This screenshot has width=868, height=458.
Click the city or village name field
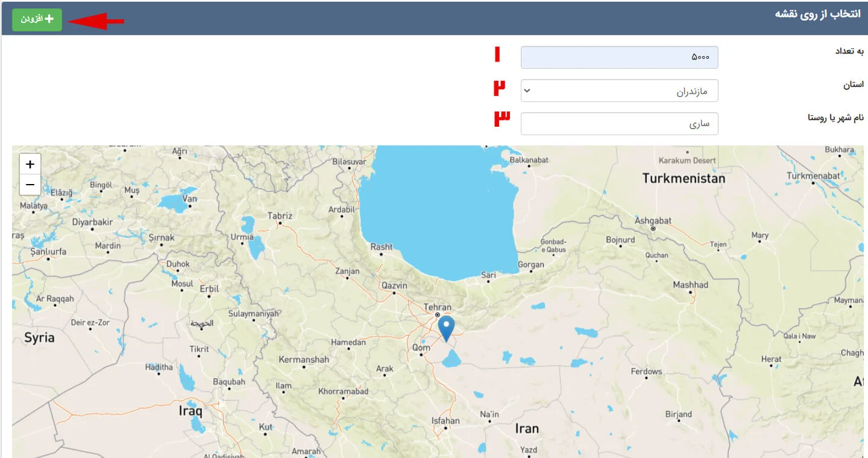[x=619, y=124]
